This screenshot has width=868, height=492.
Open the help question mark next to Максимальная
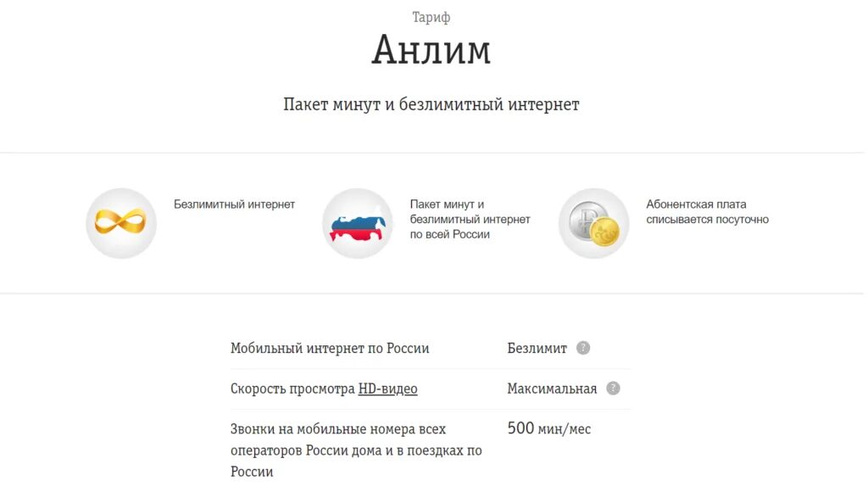(613, 389)
